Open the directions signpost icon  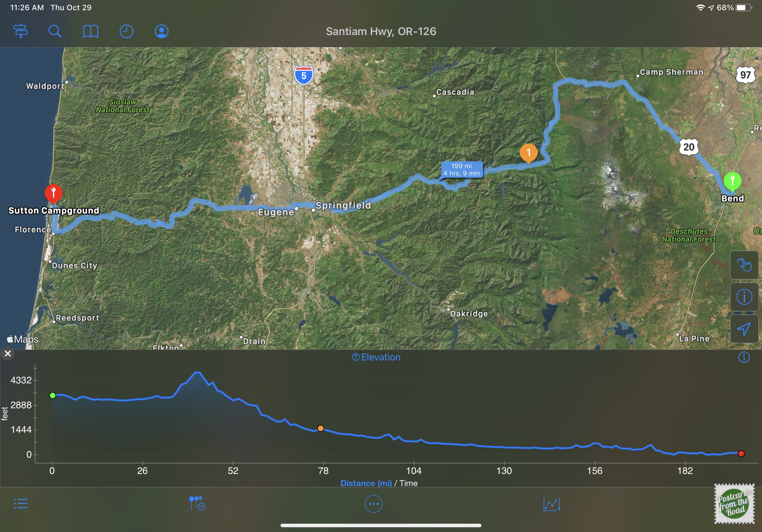20,31
